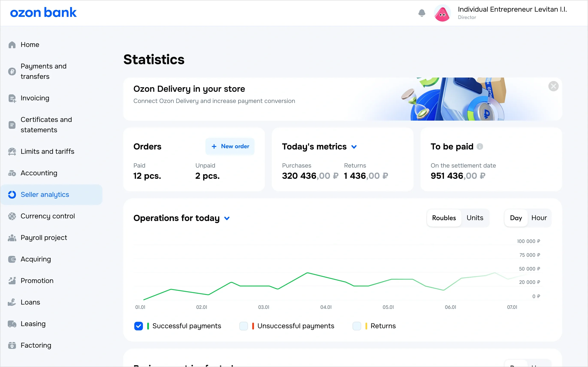Screen dimensions: 588x367
Task: Click the Payments and transfers rouble icon
Action: [12, 72]
